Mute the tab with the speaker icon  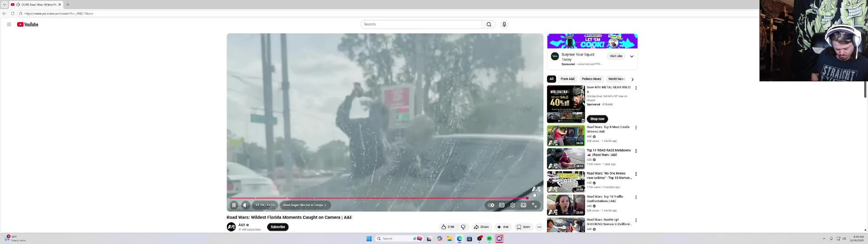click(18, 4)
